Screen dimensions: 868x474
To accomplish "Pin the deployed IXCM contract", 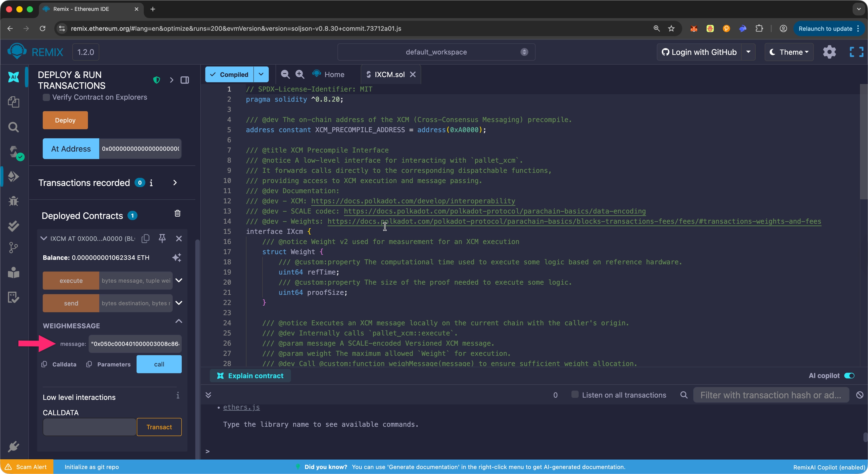I will 162,238.
